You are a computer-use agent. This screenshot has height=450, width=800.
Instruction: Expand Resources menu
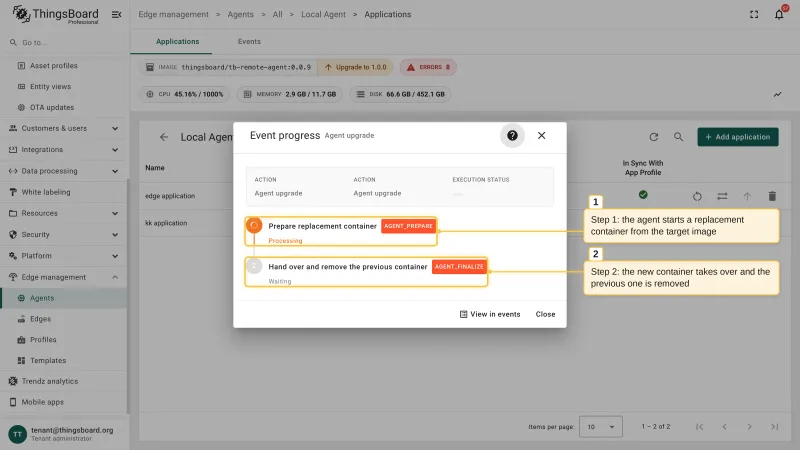click(x=64, y=213)
